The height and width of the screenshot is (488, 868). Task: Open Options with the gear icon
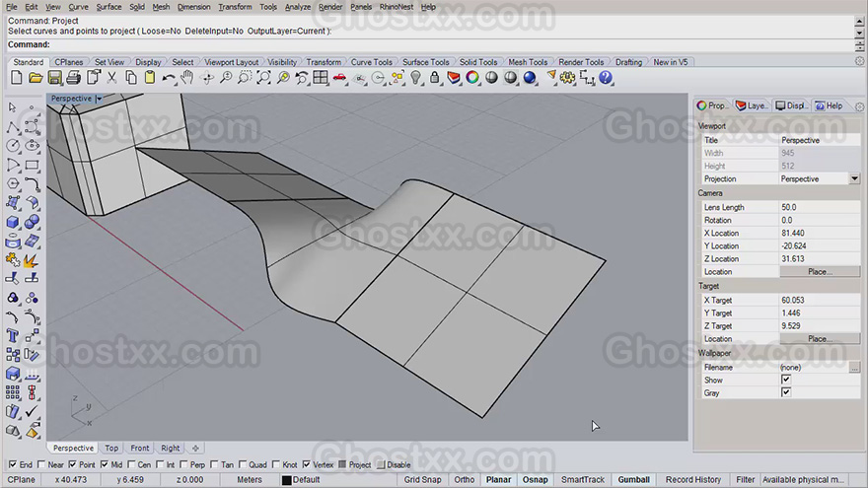(567, 78)
